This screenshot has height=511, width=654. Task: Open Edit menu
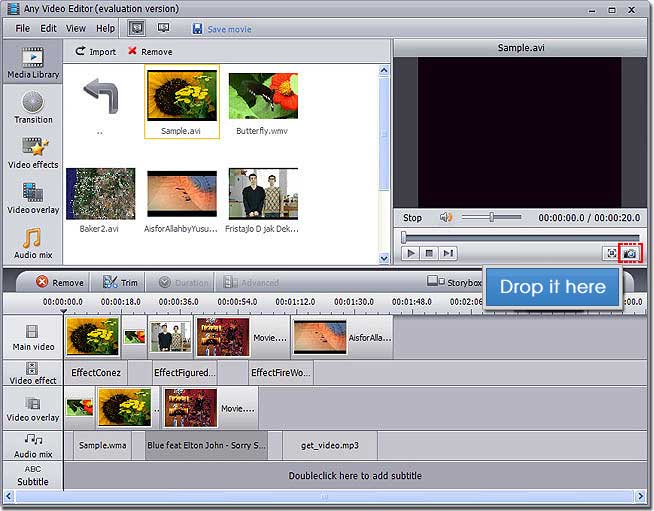tap(48, 28)
